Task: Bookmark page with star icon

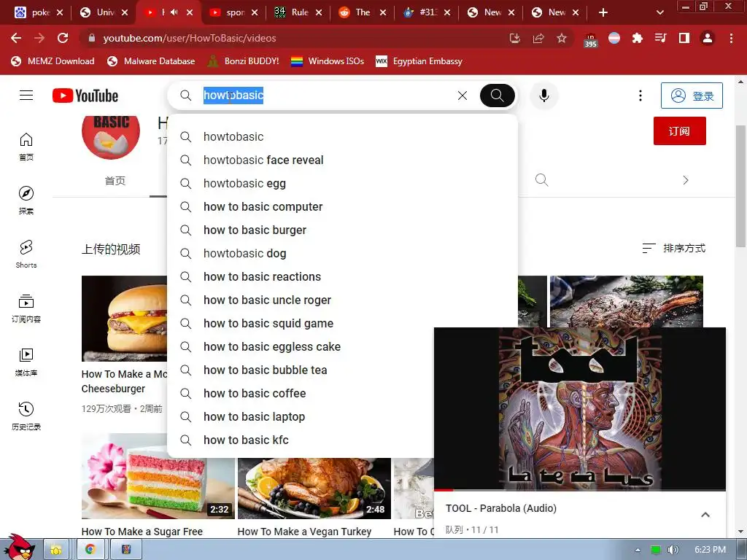Action: [562, 38]
